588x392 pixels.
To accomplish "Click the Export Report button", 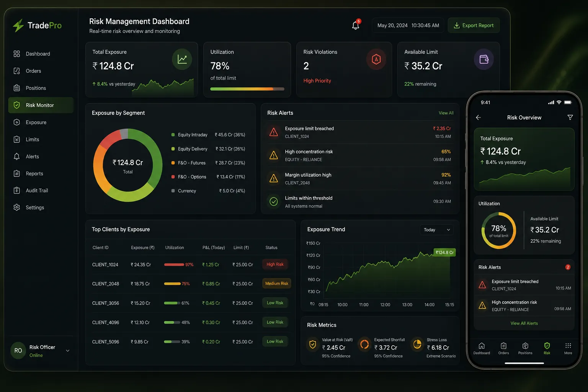I will (474, 25).
